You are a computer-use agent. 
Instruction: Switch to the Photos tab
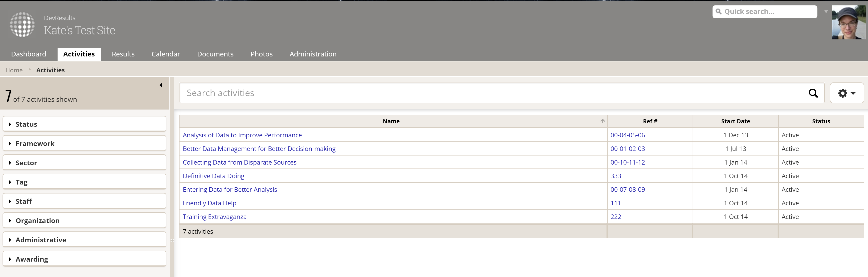pos(262,54)
